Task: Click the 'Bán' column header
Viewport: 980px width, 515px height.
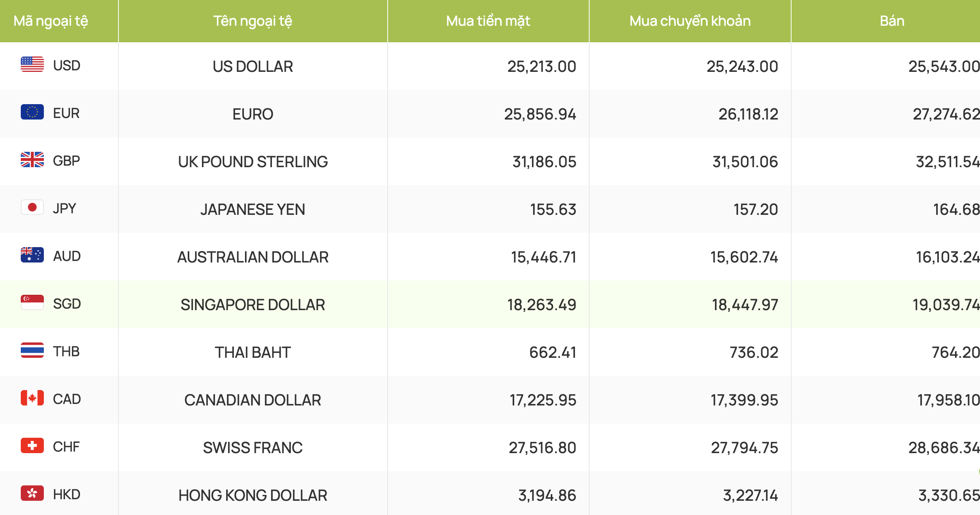Action: tap(892, 21)
